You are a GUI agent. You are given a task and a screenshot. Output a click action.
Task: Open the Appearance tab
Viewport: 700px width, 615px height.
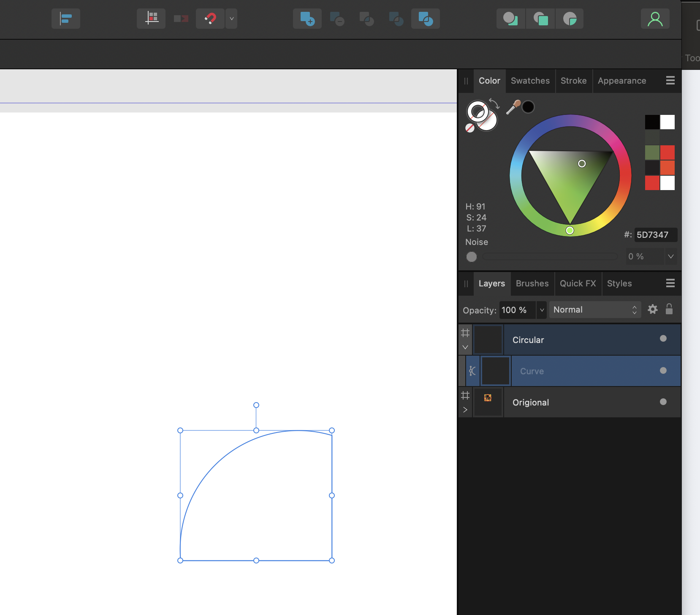pyautogui.click(x=622, y=81)
